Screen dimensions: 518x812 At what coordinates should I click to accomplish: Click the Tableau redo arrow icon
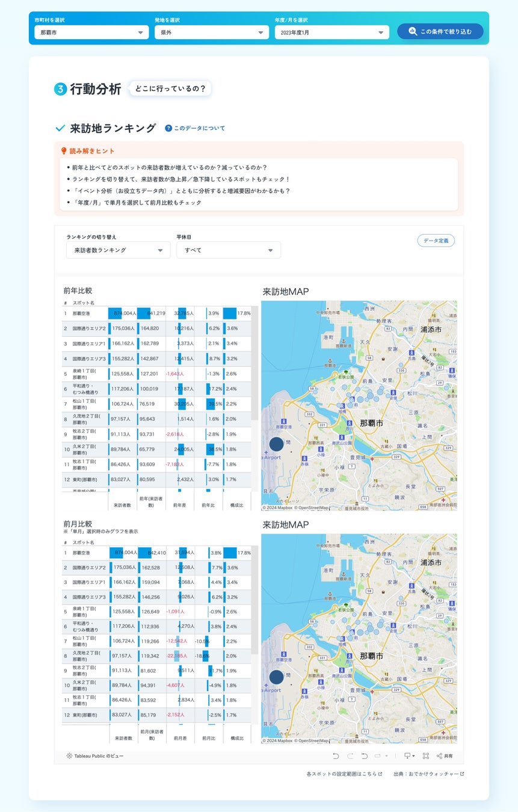350,755
